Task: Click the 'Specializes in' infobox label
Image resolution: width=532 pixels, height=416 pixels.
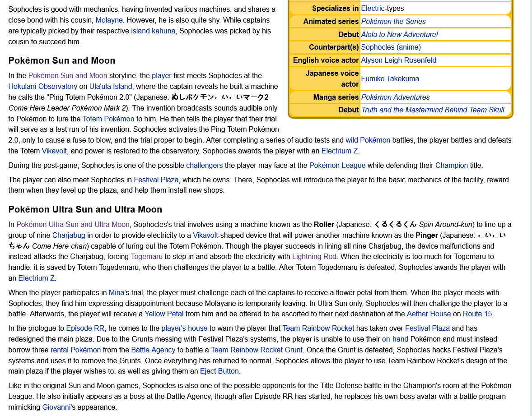Action: pos(335,9)
